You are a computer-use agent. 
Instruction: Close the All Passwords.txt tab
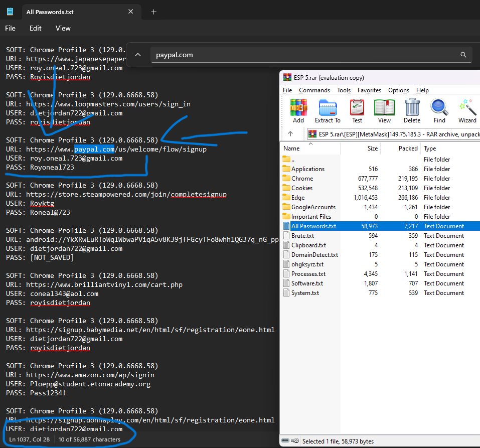[x=131, y=12]
